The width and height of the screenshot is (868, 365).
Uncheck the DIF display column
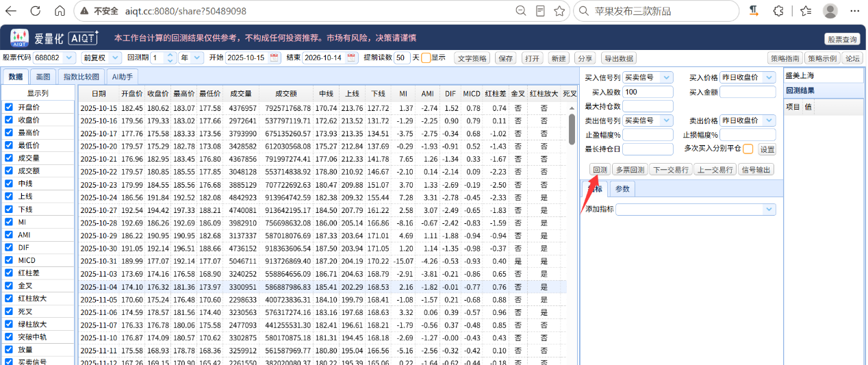9,247
